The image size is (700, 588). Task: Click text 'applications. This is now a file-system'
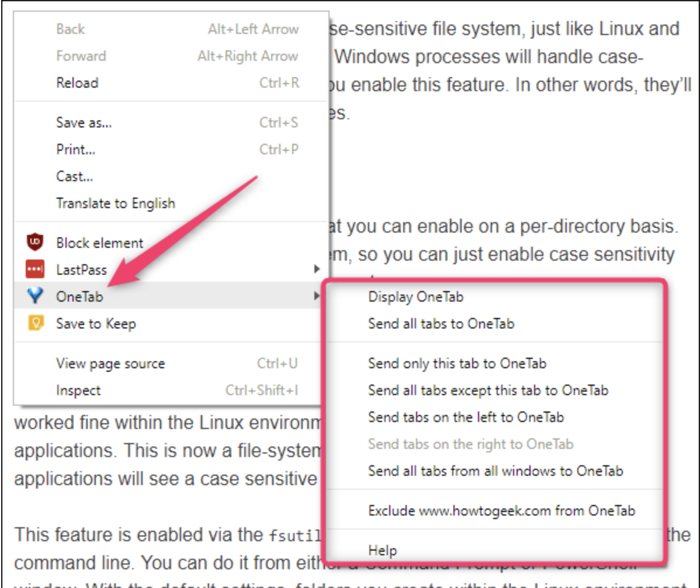pyautogui.click(x=168, y=451)
